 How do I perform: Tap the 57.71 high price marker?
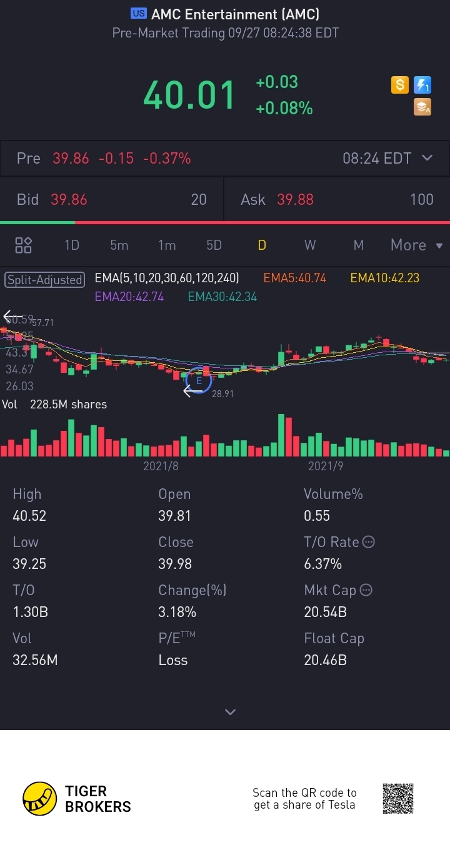click(42, 322)
